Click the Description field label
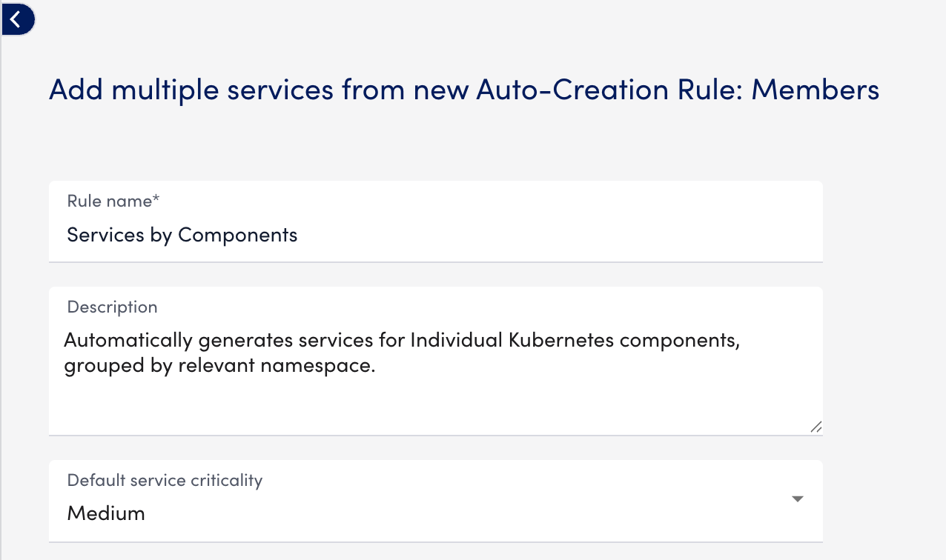This screenshot has width=946, height=560. tap(112, 307)
